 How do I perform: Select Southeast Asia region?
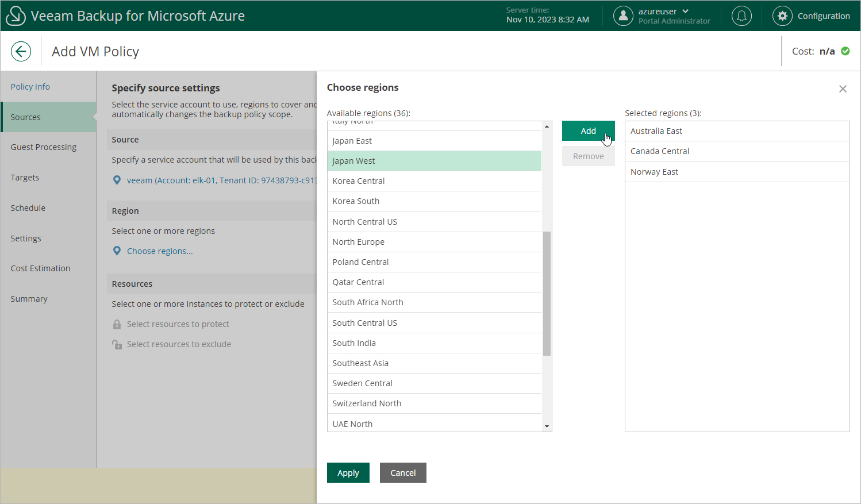(x=435, y=363)
